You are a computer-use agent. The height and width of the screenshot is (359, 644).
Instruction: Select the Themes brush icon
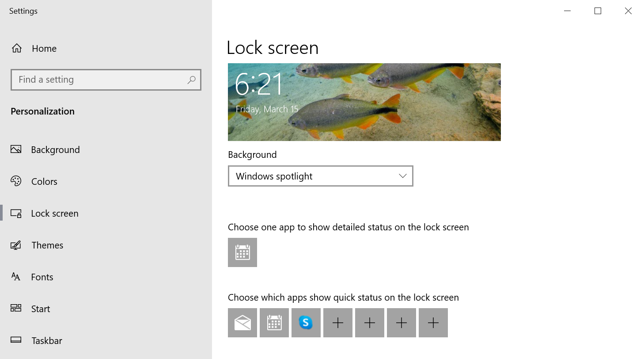pos(16,245)
